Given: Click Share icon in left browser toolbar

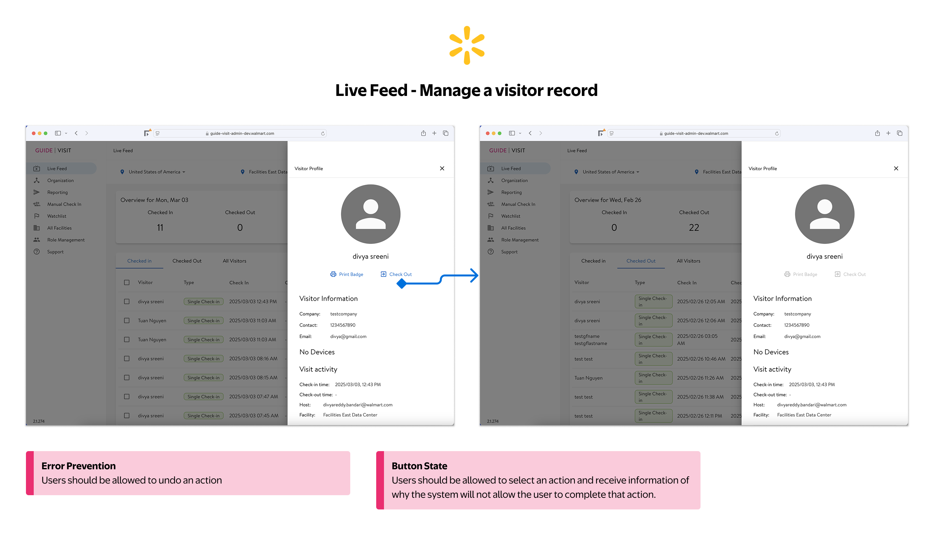Looking at the screenshot, I should 424,133.
